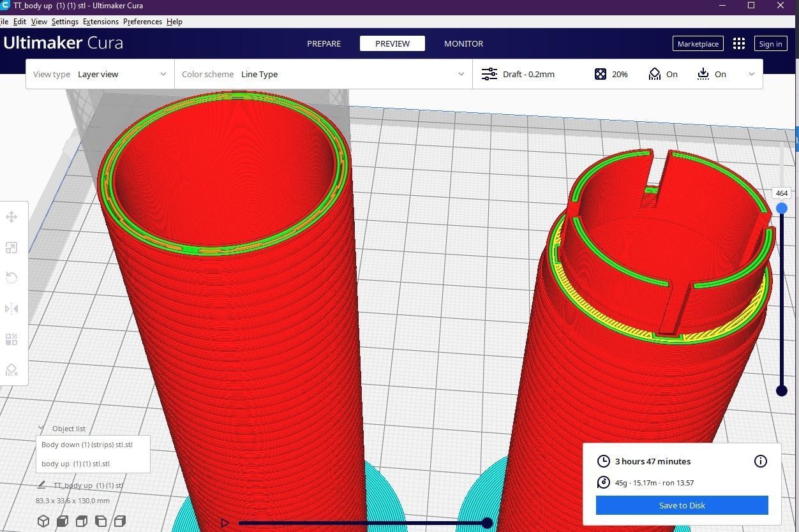Click the support On icon

click(655, 74)
